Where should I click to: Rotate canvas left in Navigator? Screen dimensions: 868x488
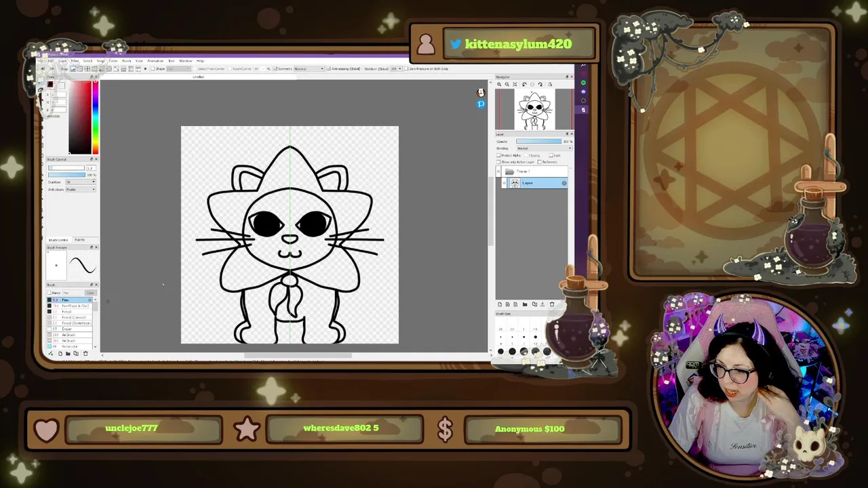coord(524,84)
